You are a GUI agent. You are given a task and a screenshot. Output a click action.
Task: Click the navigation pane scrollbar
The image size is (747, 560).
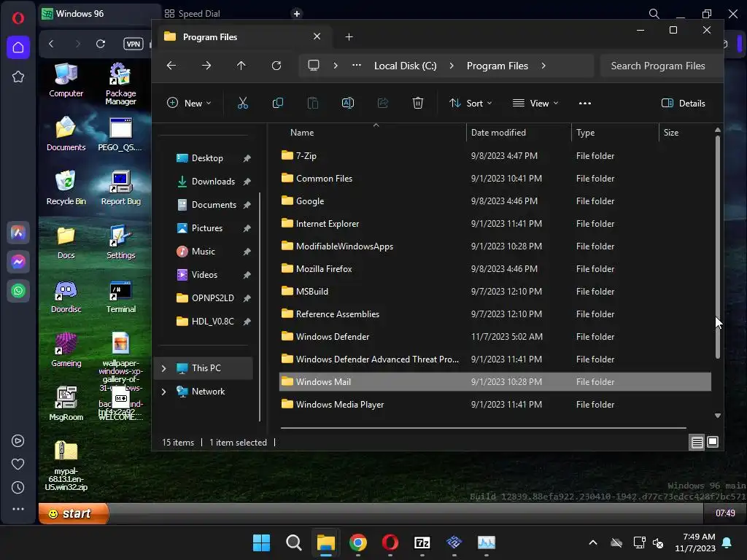point(260,307)
